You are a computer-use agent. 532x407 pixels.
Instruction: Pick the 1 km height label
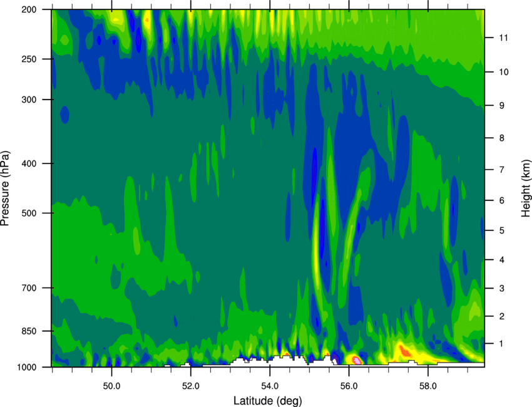(x=502, y=344)
